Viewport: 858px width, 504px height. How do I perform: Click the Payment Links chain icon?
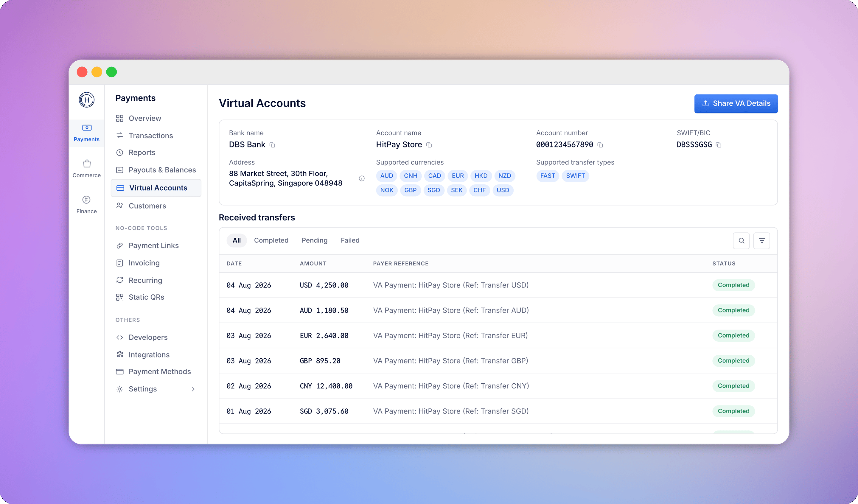119,245
